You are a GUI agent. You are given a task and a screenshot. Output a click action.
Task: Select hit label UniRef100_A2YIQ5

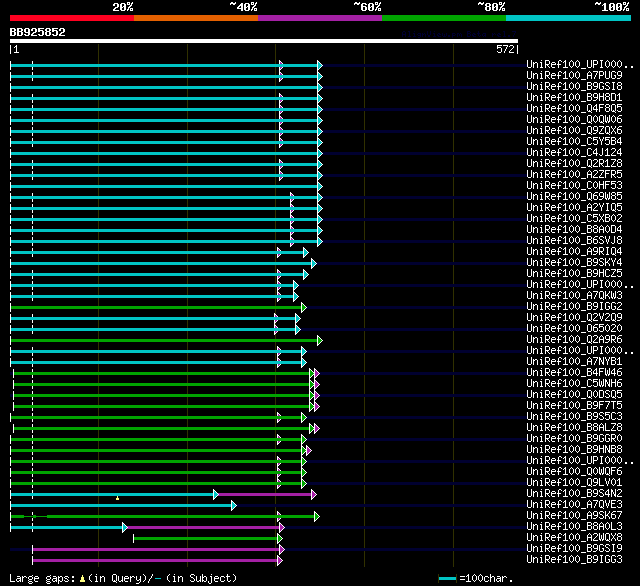574,207
